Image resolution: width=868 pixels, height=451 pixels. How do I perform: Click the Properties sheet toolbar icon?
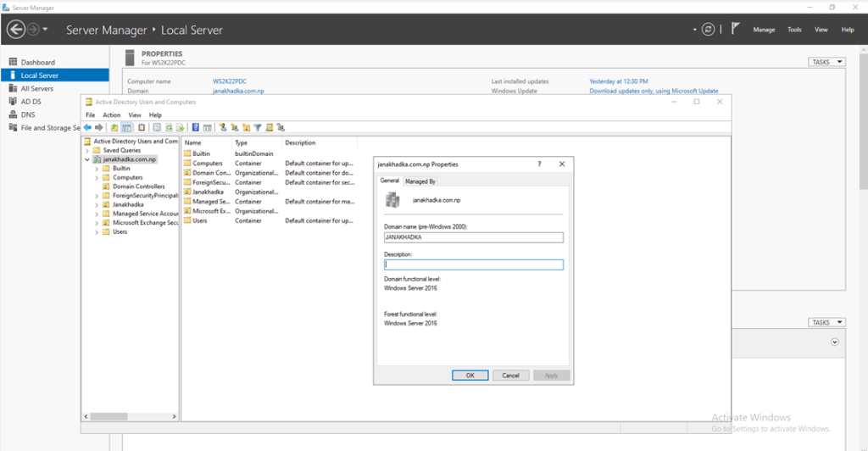157,127
